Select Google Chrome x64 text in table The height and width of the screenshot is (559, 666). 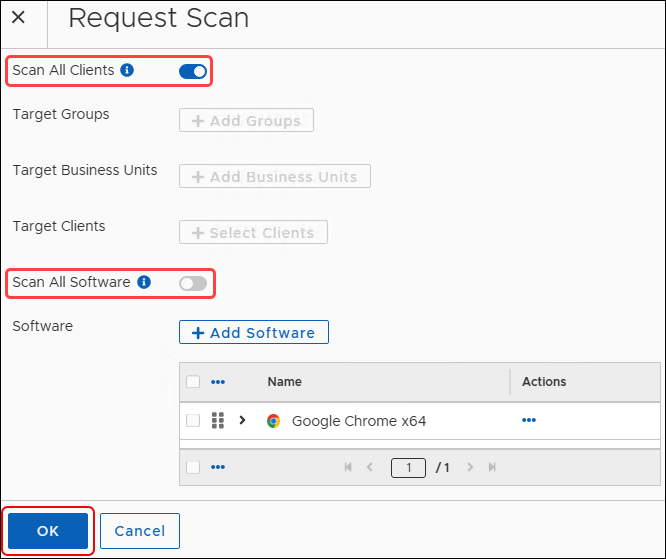(359, 421)
